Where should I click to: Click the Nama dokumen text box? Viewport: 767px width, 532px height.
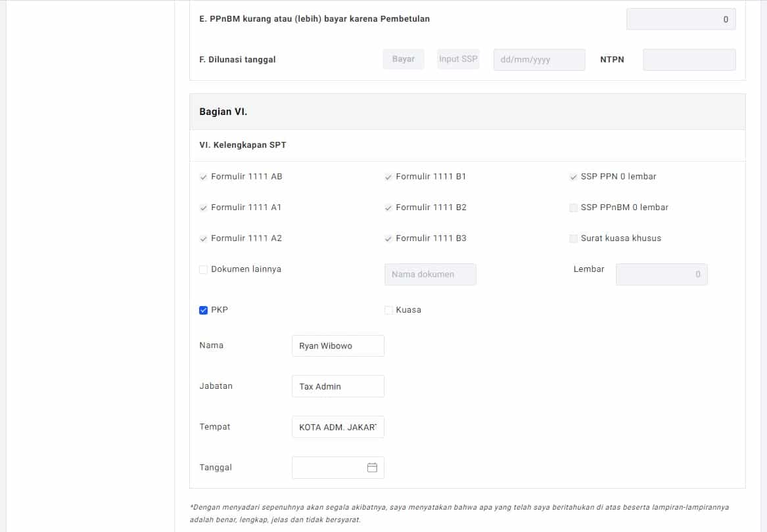[430, 275]
